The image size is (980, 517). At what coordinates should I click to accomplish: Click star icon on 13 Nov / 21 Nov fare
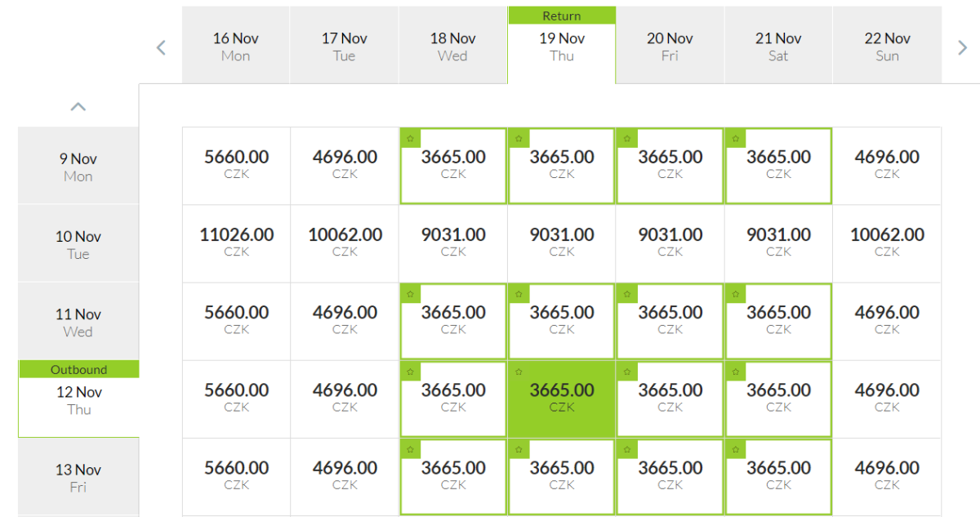point(735,450)
